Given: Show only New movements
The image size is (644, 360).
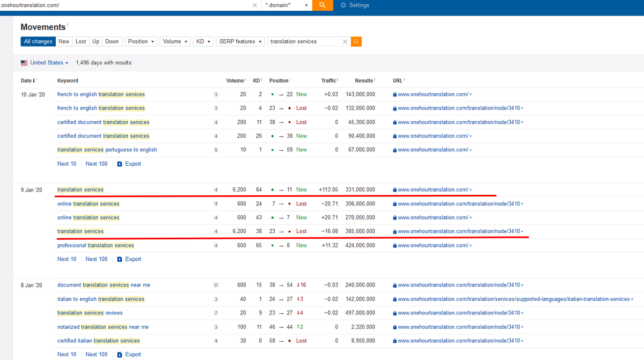Looking at the screenshot, I should click(64, 41).
